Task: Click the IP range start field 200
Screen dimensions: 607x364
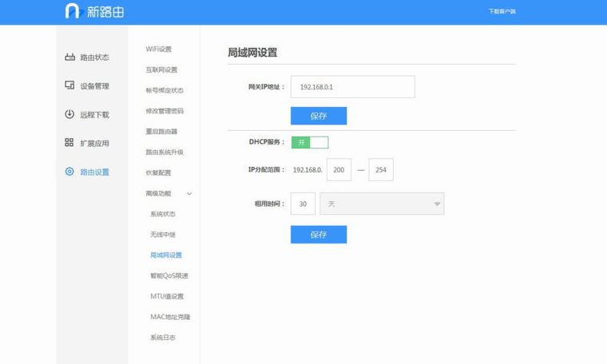Action: click(339, 170)
